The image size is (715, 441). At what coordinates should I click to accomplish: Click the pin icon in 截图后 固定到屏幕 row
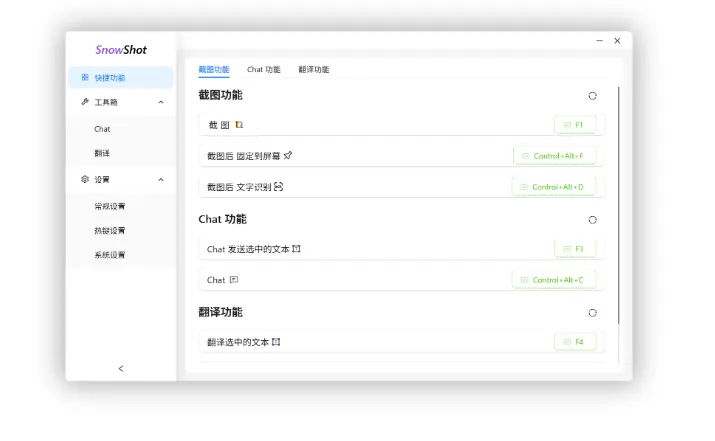pos(288,156)
